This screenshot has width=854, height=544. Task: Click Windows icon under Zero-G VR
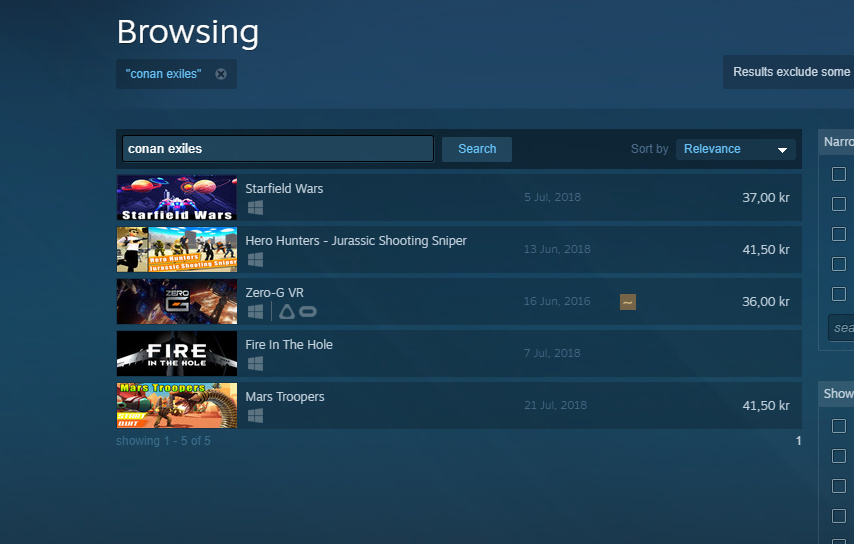255,311
